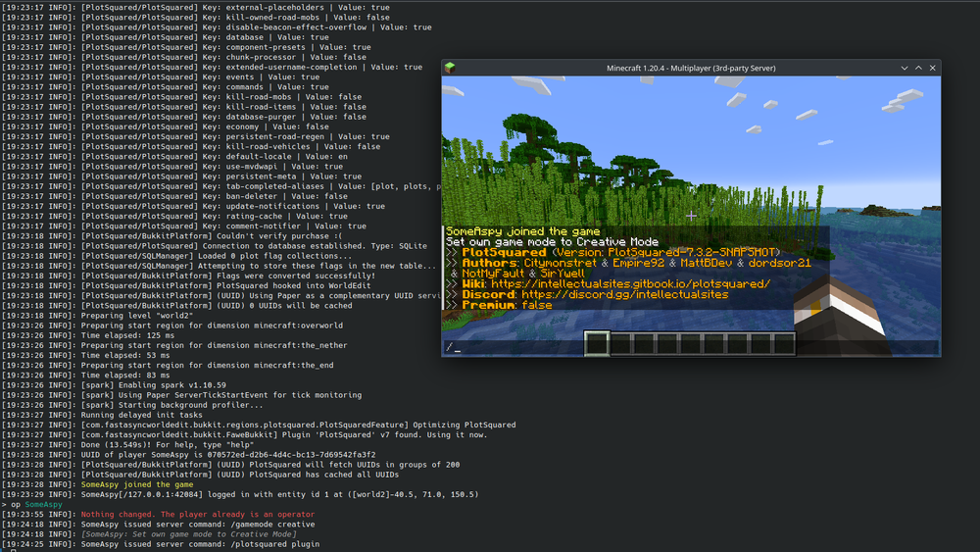Minimize the Minecraft window
980x552 pixels.
(x=903, y=68)
